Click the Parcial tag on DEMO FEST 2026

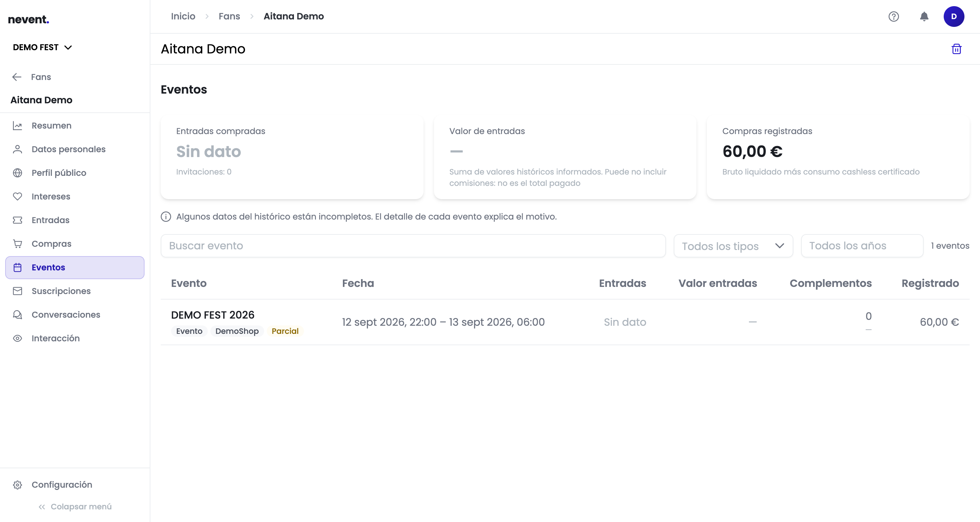285,331
